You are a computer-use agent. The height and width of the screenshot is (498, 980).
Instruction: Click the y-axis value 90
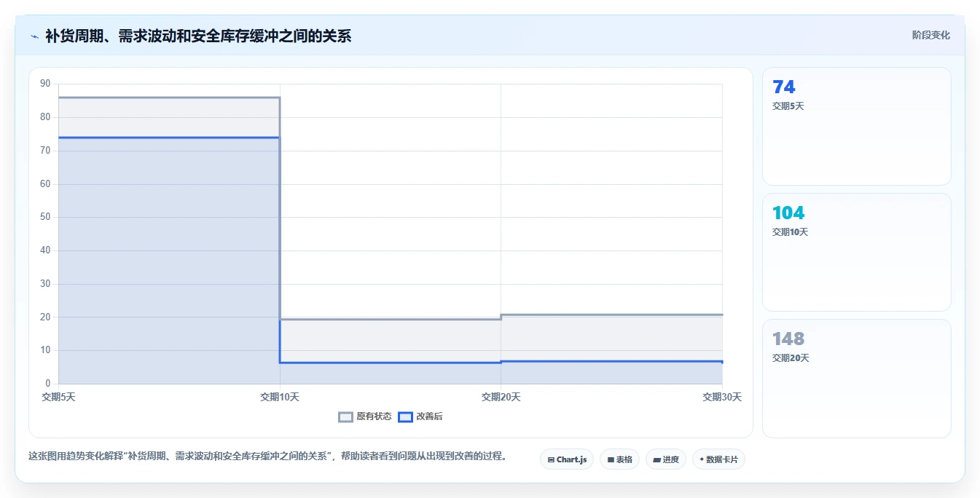45,84
